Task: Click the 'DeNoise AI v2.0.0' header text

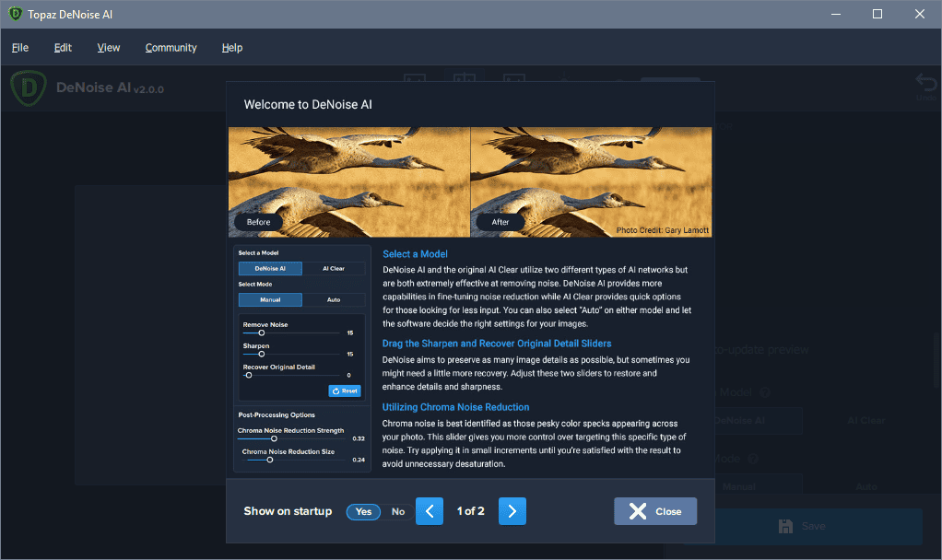Action: click(x=110, y=87)
